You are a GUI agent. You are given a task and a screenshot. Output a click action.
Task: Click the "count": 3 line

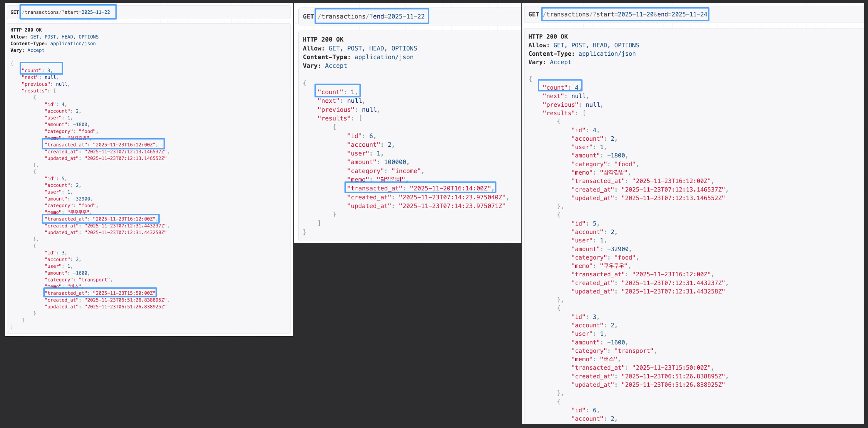(37, 70)
